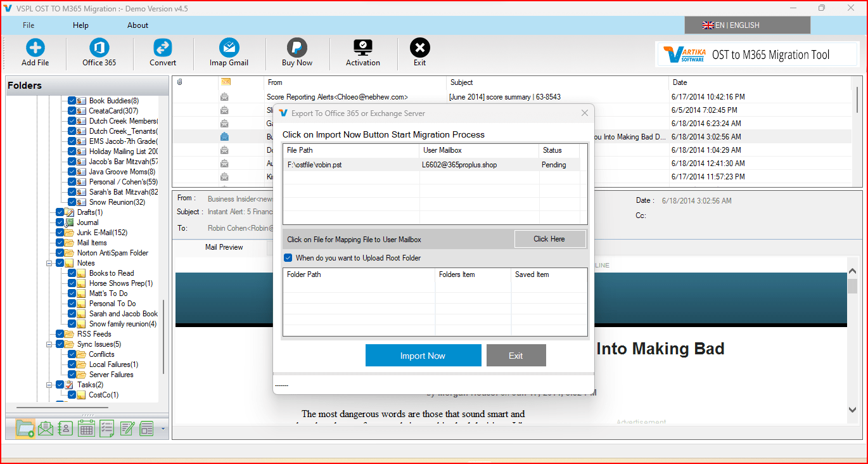
Task: Toggle the Conflicts folder checkbox
Action: pos(72,354)
